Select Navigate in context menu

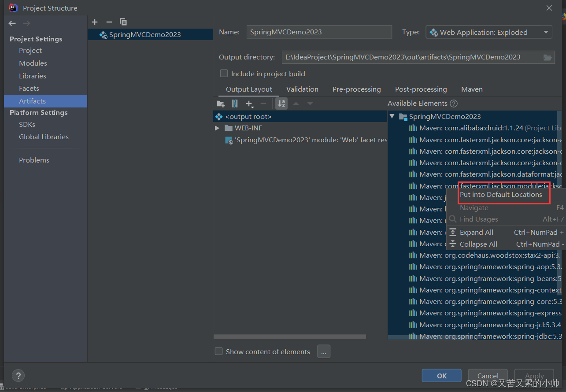coord(505,208)
